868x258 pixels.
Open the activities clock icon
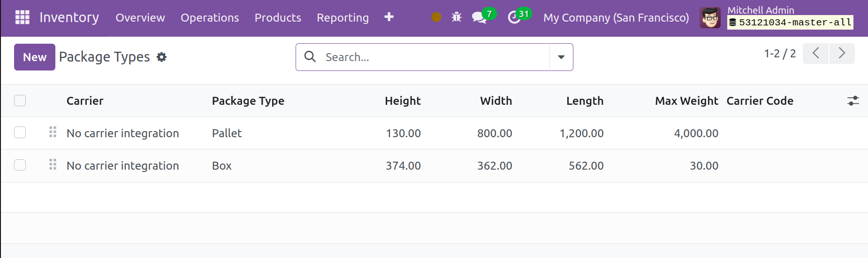click(x=514, y=17)
